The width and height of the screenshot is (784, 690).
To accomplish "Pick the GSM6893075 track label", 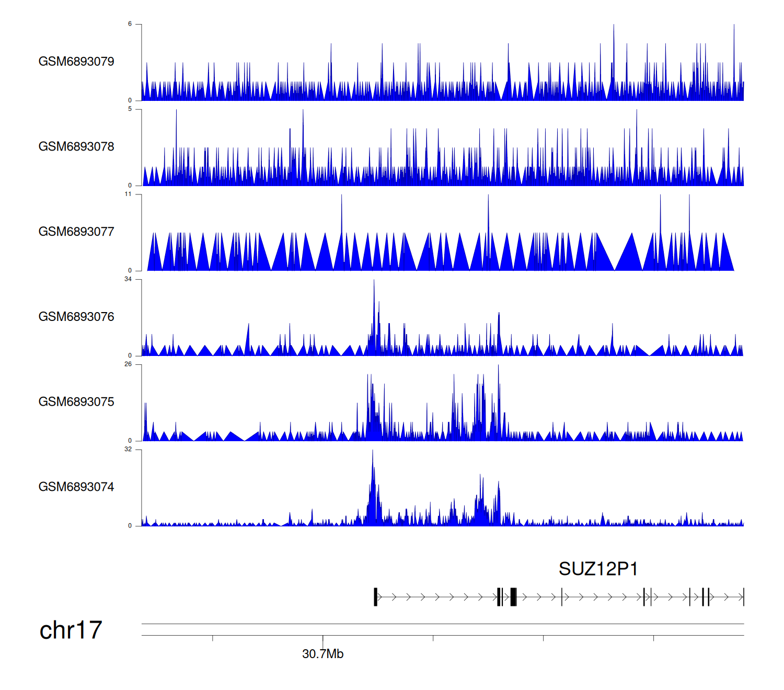I will pyautogui.click(x=76, y=402).
